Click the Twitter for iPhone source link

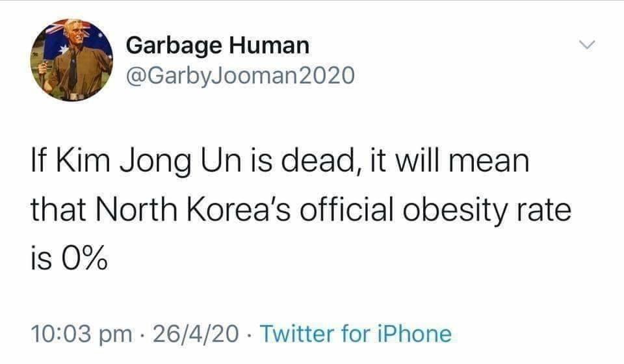356,333
